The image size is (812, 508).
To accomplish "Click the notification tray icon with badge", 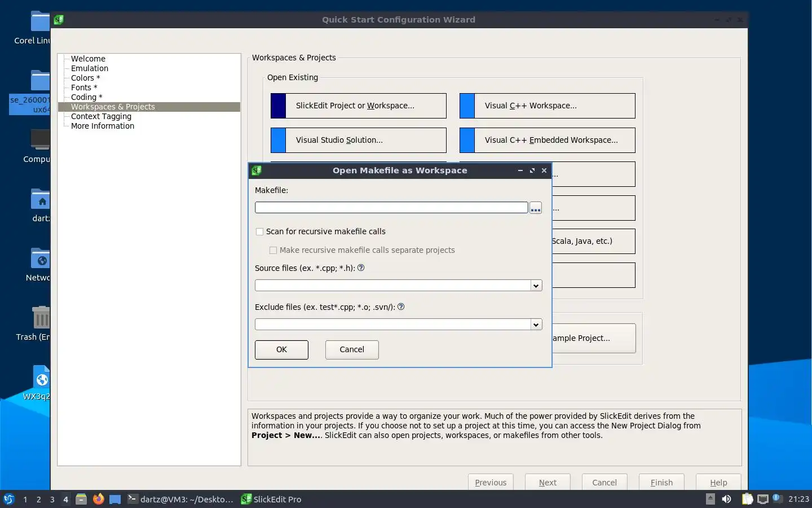I will (x=777, y=498).
